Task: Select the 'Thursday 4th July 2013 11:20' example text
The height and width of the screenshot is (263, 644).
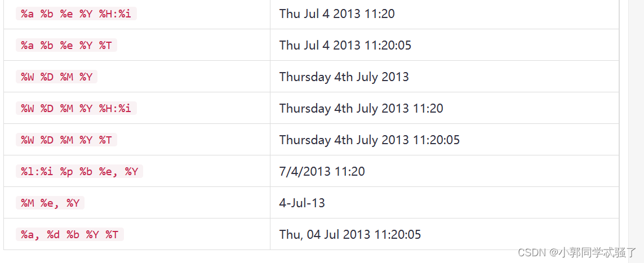Action: [x=361, y=108]
